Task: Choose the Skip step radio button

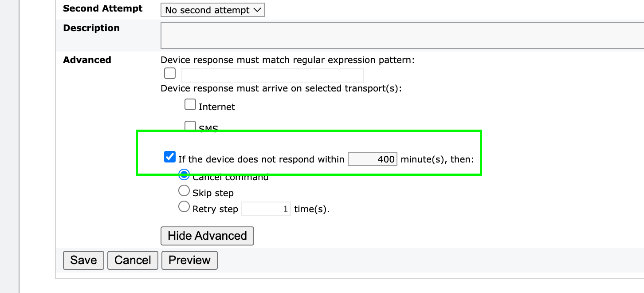Action: (184, 191)
